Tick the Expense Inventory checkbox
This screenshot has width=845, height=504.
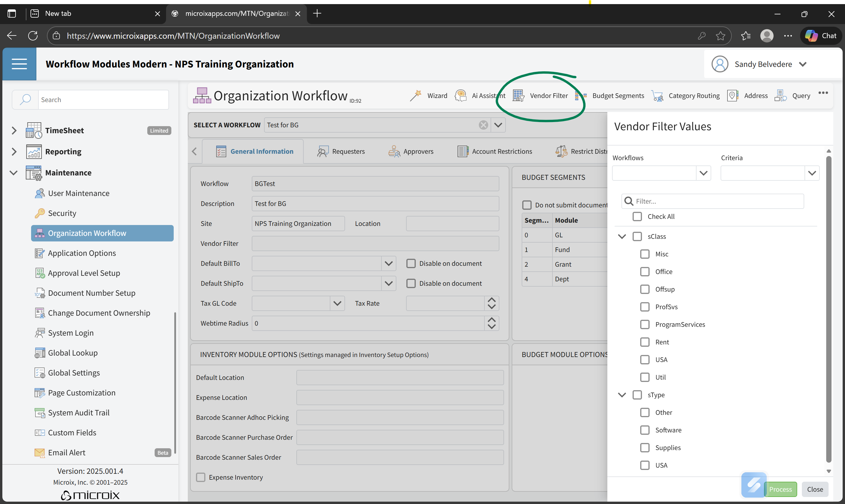coord(201,477)
